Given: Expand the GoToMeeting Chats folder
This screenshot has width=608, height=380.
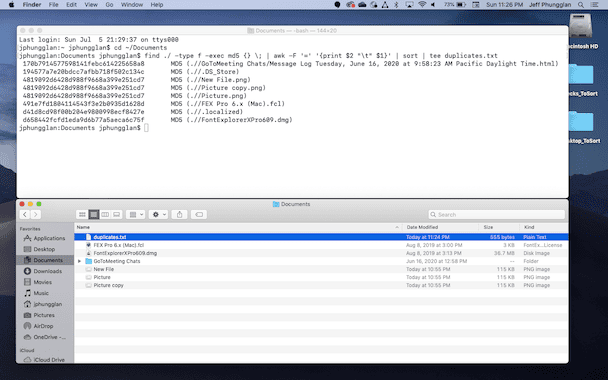Looking at the screenshot, I should click(79, 261).
